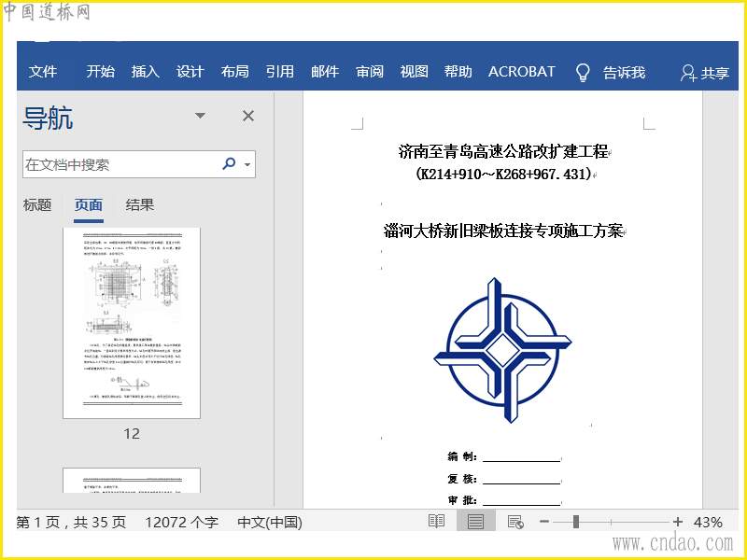This screenshot has width=747, height=560.
Task: Select the page 12 thumbnail
Action: pos(132,323)
